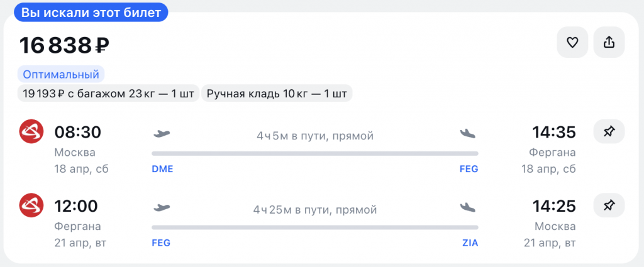The image size is (644, 267).
Task: Click the landing plane icon on return flight
Action: pos(468,207)
